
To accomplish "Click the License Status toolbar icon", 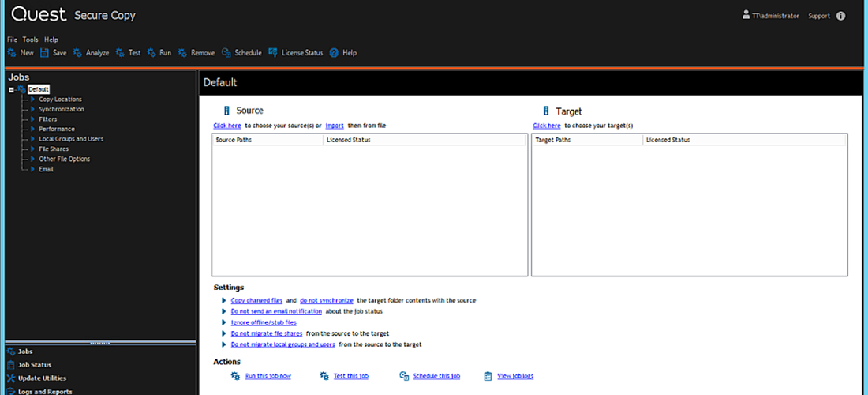I will tap(273, 53).
